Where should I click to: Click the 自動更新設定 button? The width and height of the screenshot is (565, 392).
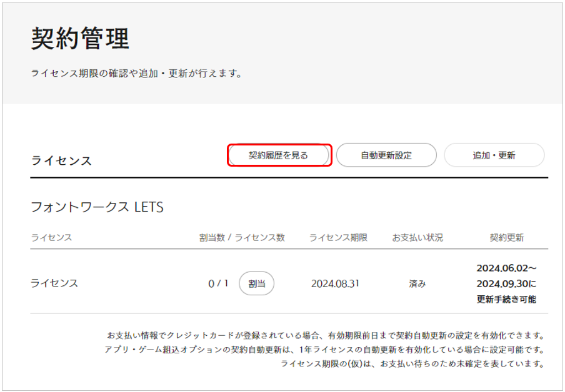[x=386, y=155]
